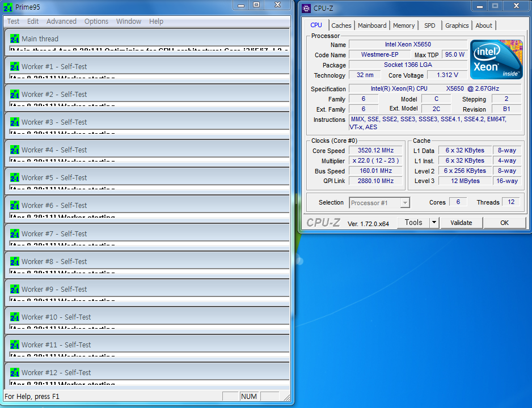Click the resize grip in Prime95 status bar
Screen dimensions: 532x408
(287, 397)
